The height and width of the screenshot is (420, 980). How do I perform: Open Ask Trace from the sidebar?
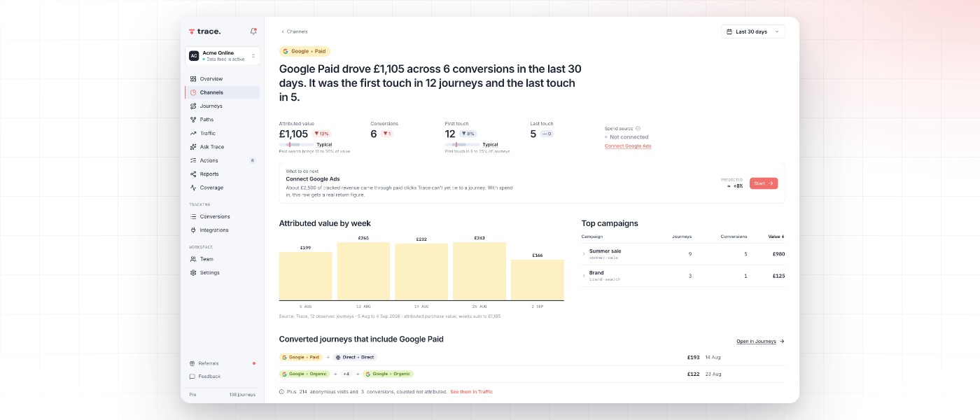point(223,147)
